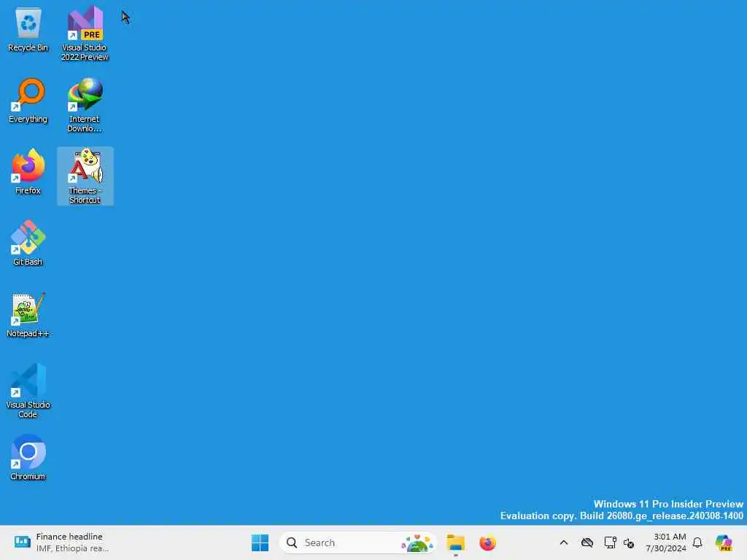Select the Everything search shortcut
This screenshot has height=560, width=747.
coord(28,101)
